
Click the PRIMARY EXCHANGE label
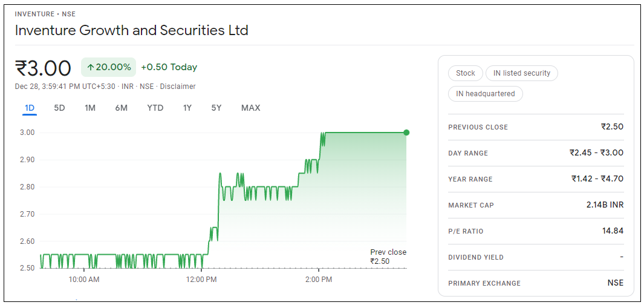tap(484, 283)
